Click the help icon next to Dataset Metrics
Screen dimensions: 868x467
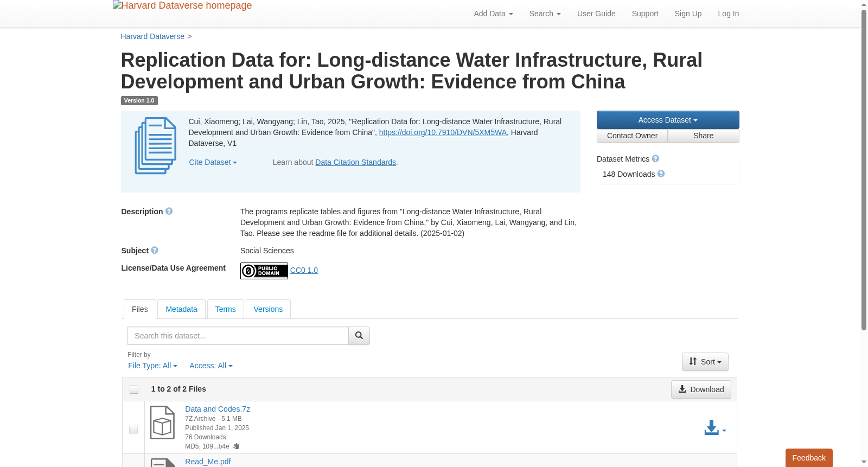coord(655,159)
